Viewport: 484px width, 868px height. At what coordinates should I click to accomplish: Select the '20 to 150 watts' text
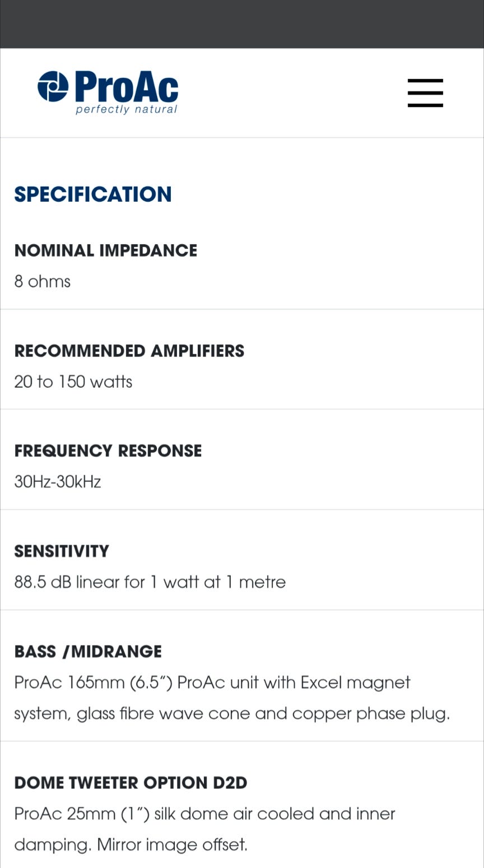(x=73, y=382)
